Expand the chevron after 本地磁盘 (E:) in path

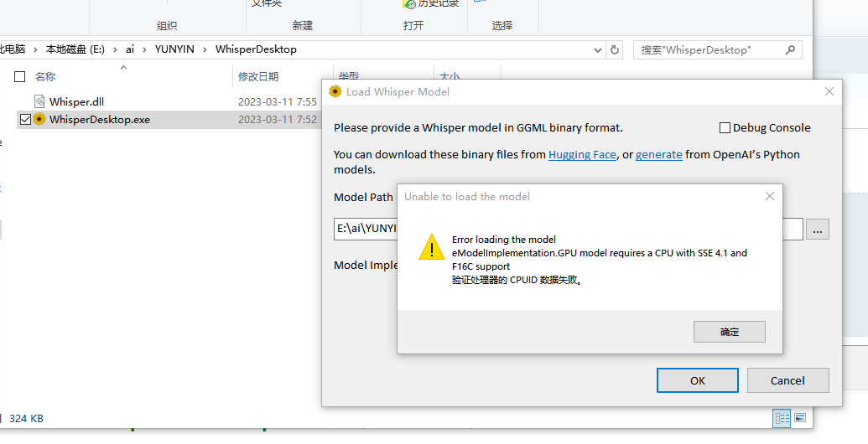(116, 49)
